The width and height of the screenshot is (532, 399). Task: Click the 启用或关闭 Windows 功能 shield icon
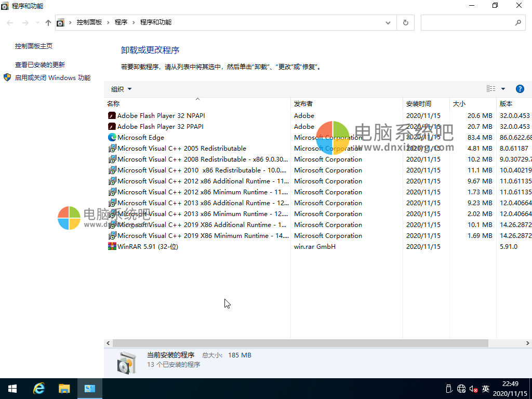tap(7, 78)
